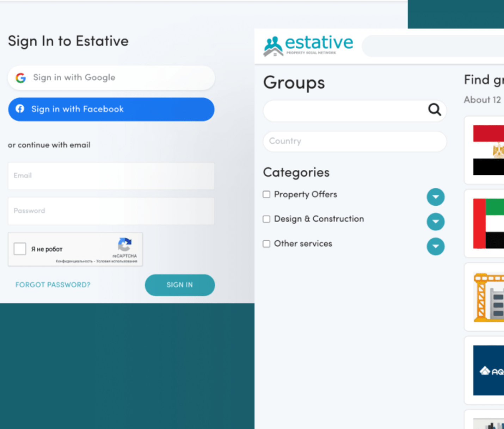Click the Design & Construction label
The height and width of the screenshot is (429, 504).
tap(319, 219)
